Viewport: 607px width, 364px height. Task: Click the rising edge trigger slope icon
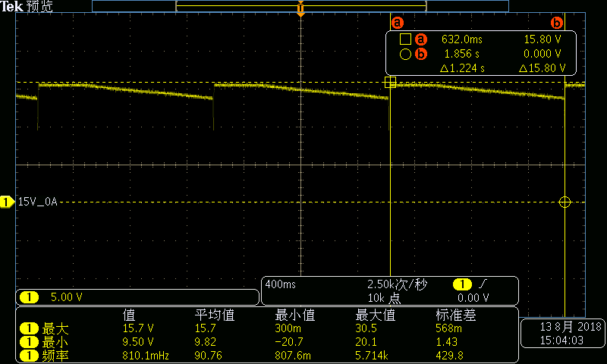tap(483, 284)
